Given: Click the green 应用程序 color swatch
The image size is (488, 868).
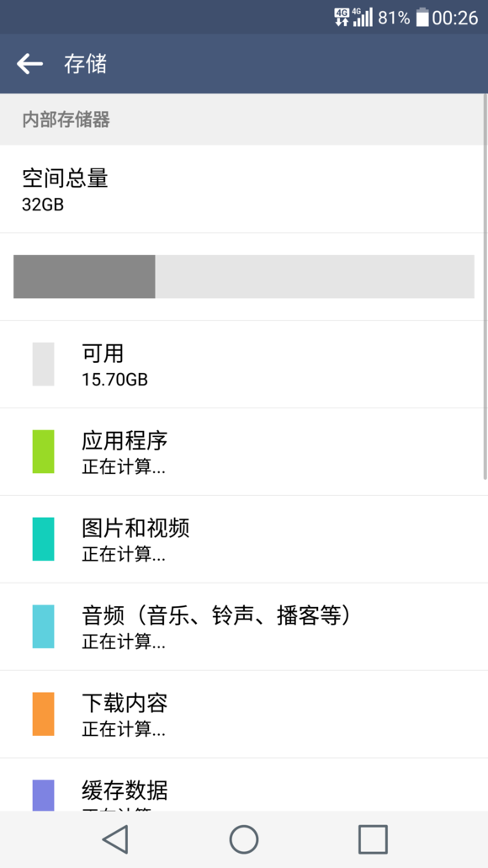Looking at the screenshot, I should point(43,452).
